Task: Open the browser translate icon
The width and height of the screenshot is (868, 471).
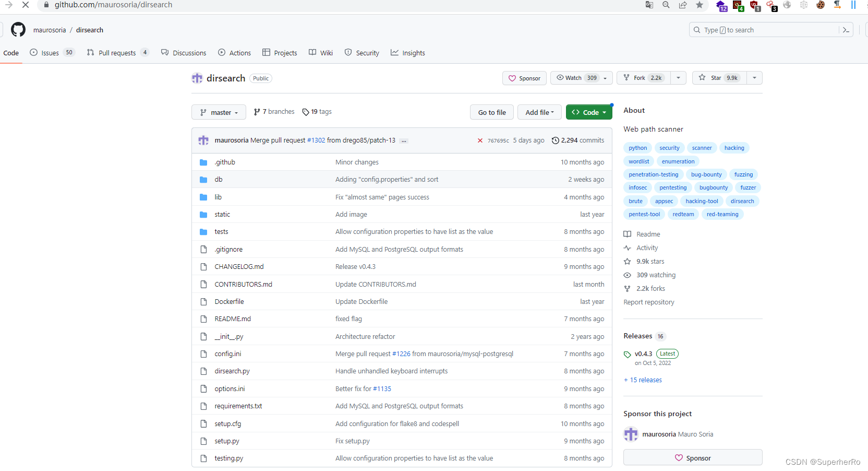Action: 649,5
